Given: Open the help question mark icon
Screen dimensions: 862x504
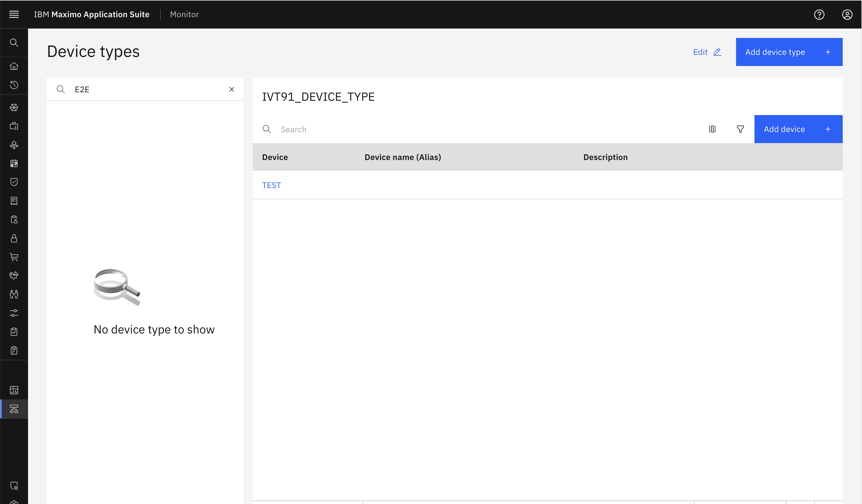Looking at the screenshot, I should (819, 14).
